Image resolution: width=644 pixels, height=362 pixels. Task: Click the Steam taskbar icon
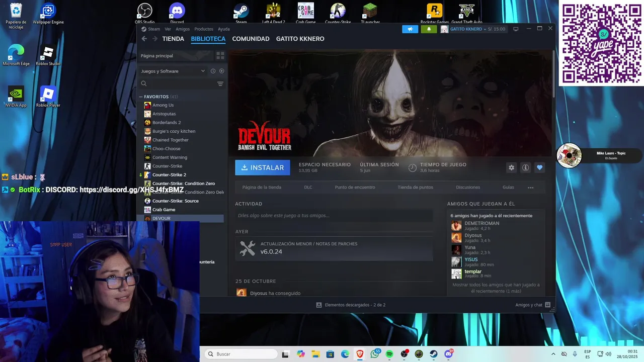434,354
